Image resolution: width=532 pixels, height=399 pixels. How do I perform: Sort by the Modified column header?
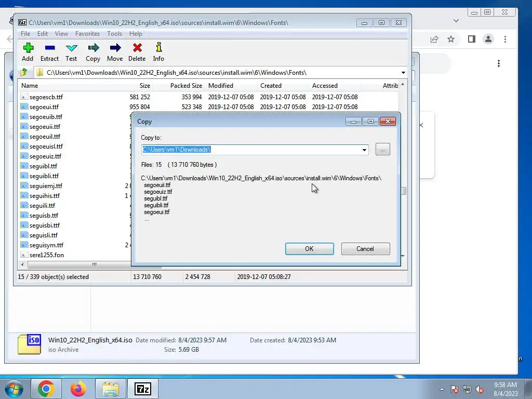(x=231, y=86)
